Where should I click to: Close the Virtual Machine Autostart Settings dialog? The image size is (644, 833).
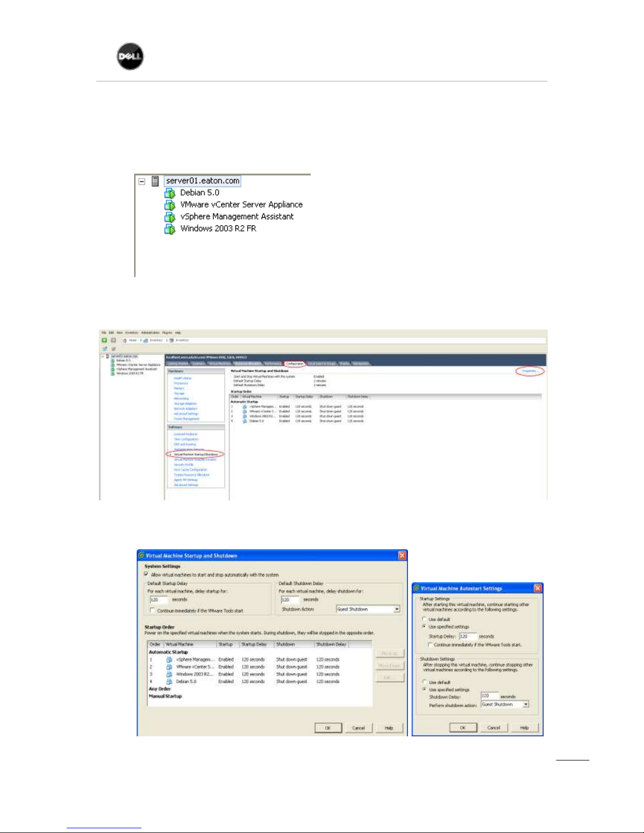(538, 588)
